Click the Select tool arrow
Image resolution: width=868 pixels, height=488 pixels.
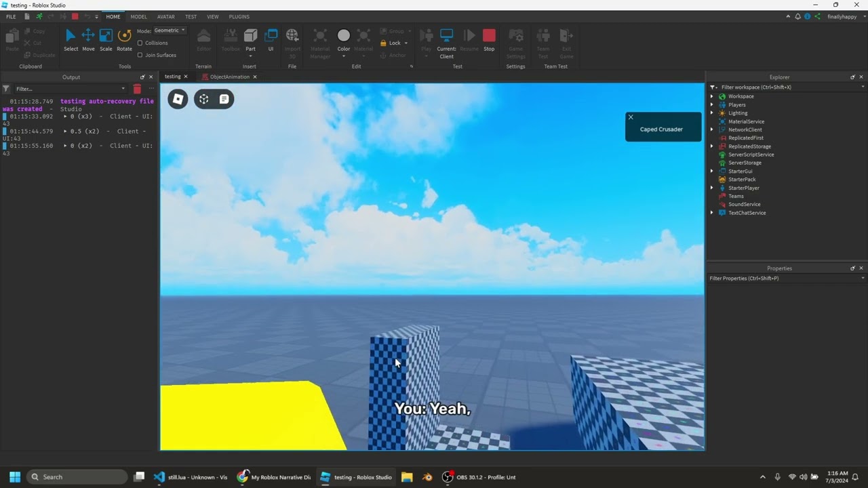click(71, 40)
